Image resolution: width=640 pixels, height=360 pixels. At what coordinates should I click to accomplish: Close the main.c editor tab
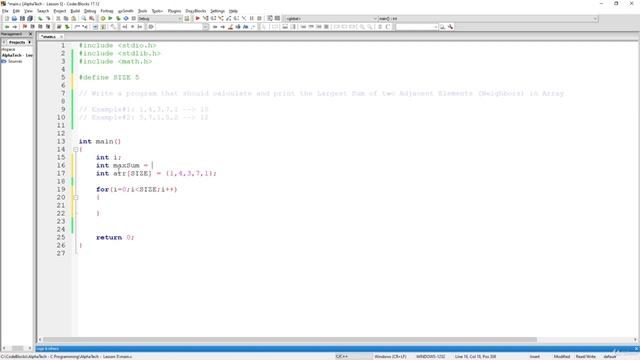pos(61,37)
